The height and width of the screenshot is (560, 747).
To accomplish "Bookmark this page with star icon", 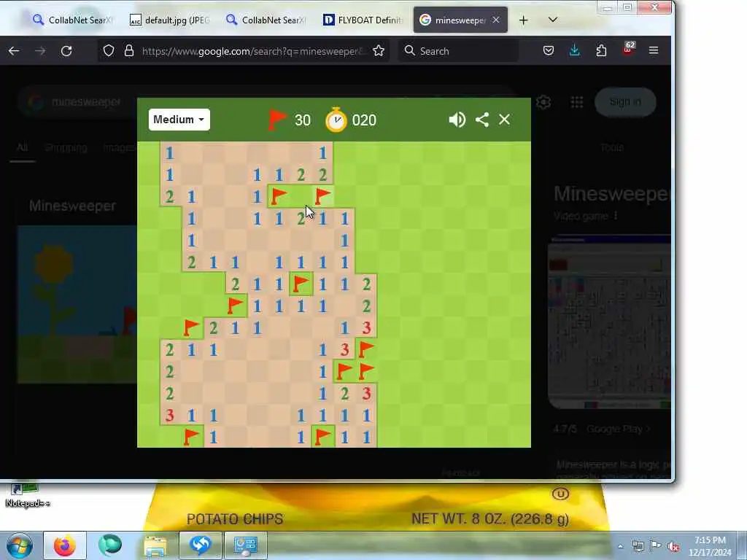I will click(x=379, y=51).
